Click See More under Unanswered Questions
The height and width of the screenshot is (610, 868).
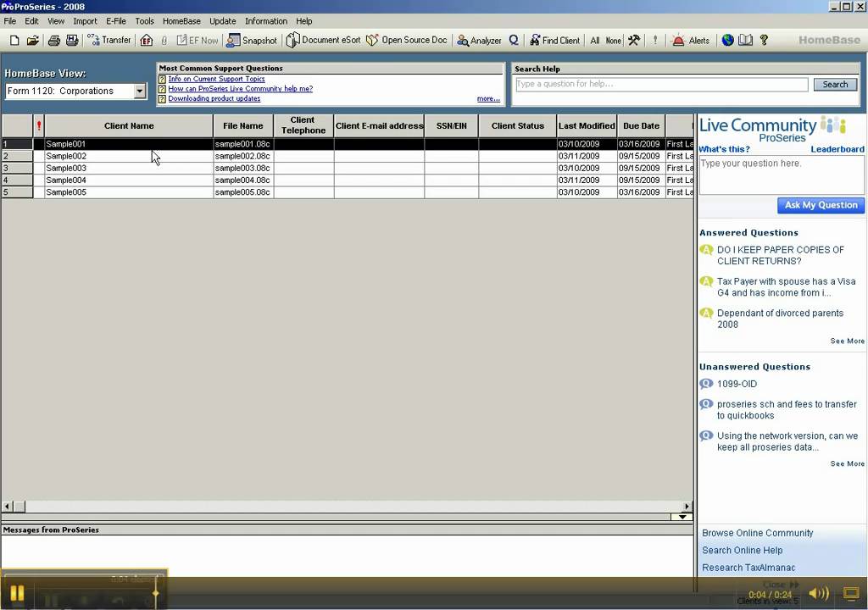click(847, 463)
